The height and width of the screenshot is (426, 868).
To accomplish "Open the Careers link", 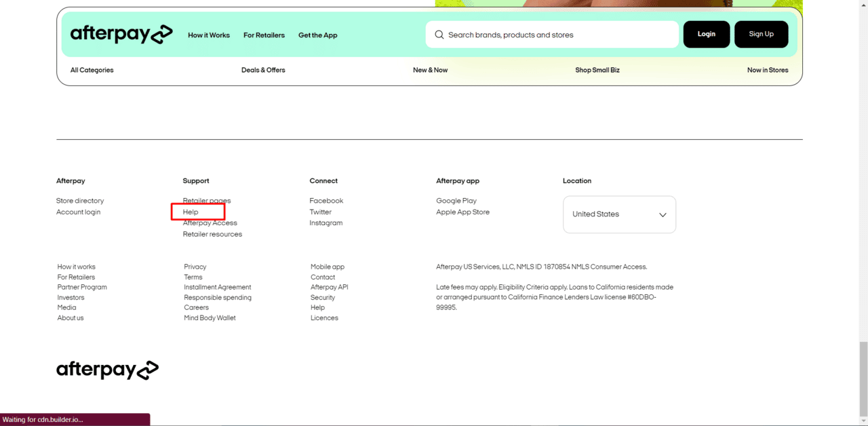I will pos(197,308).
